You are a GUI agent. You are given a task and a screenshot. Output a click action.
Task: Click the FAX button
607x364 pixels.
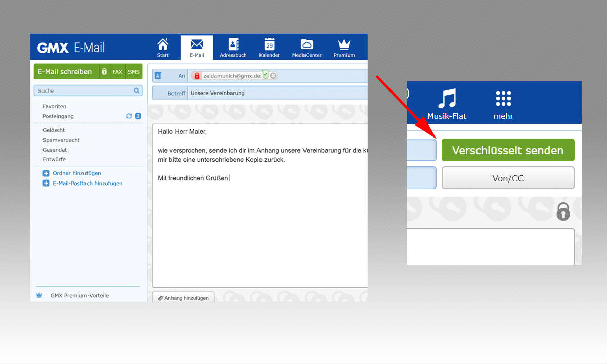pos(117,72)
